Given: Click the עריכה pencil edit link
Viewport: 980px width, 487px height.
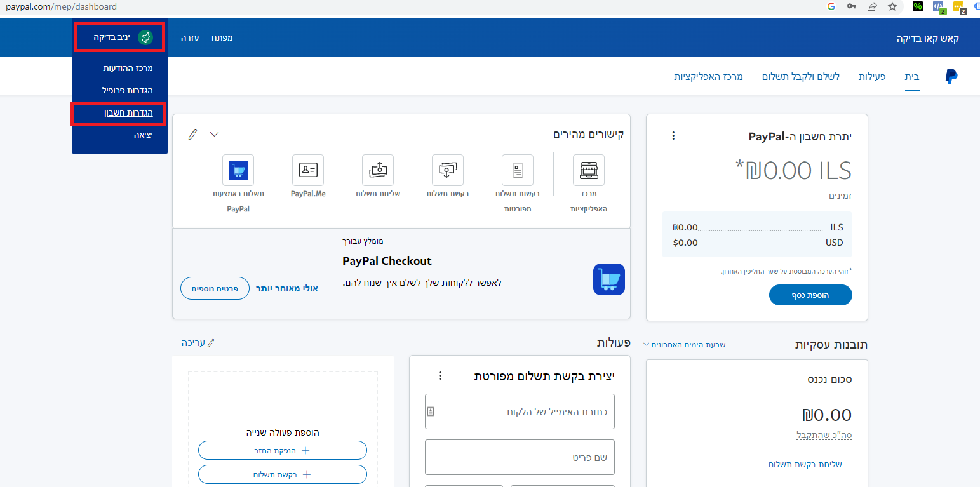Looking at the screenshot, I should coord(198,343).
